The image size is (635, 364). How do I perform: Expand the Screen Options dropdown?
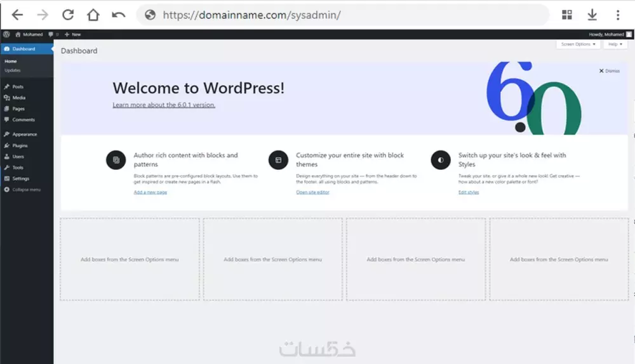coord(578,44)
